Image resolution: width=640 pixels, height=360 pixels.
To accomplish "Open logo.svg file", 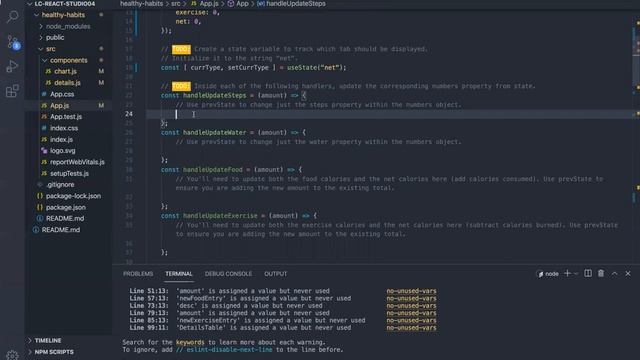I will 62,151.
